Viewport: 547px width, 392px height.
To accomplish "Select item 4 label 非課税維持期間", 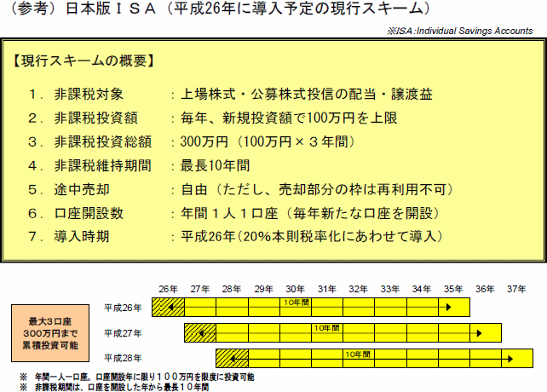I will [102, 165].
